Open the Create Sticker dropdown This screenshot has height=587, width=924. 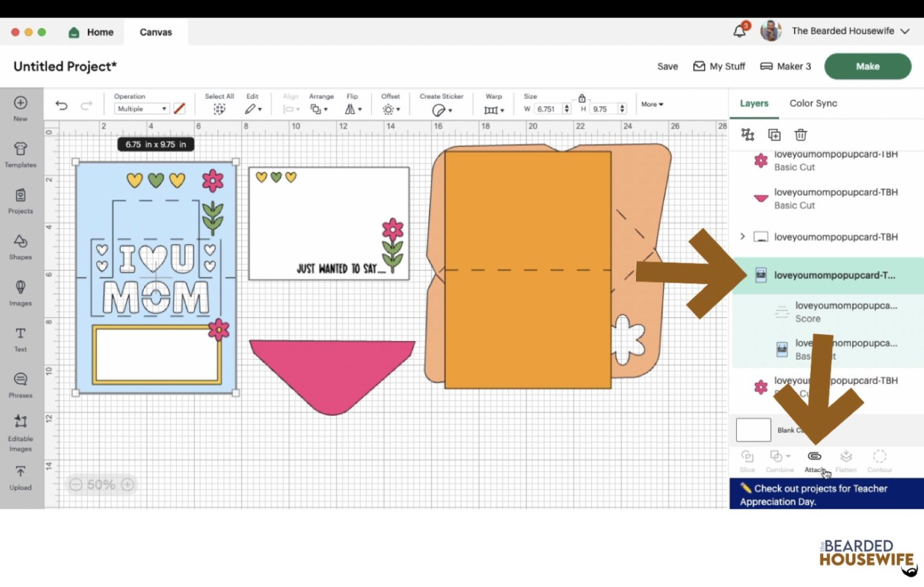[442, 109]
